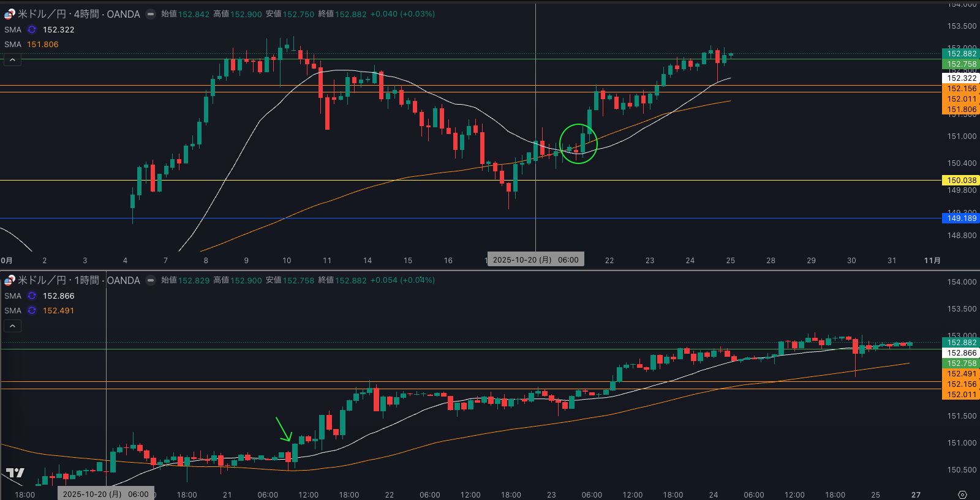Click the market status dot on the 4時間 chart
Image resolution: width=980 pixels, height=500 pixels.
[151, 14]
